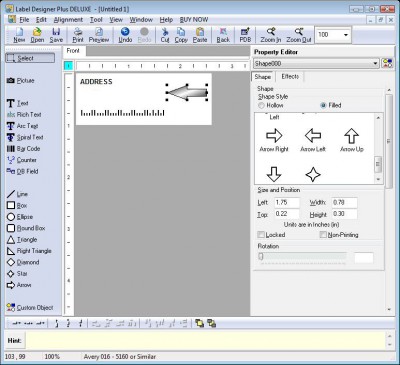Image resolution: width=400 pixels, height=365 pixels.
Task: Choose the Counter tool
Action: [x=22, y=160]
